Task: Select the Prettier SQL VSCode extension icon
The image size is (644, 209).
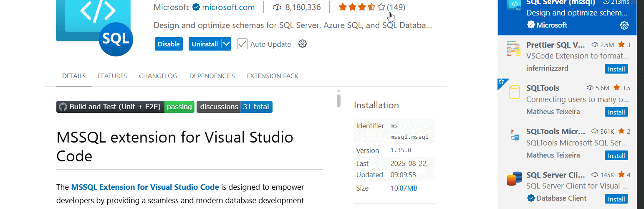Action: tap(514, 49)
